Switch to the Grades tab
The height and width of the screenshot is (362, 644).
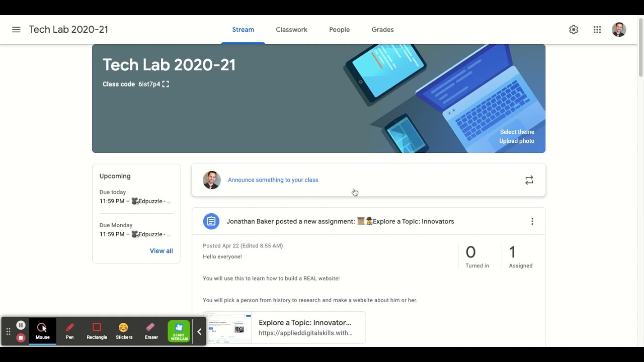coord(382,30)
